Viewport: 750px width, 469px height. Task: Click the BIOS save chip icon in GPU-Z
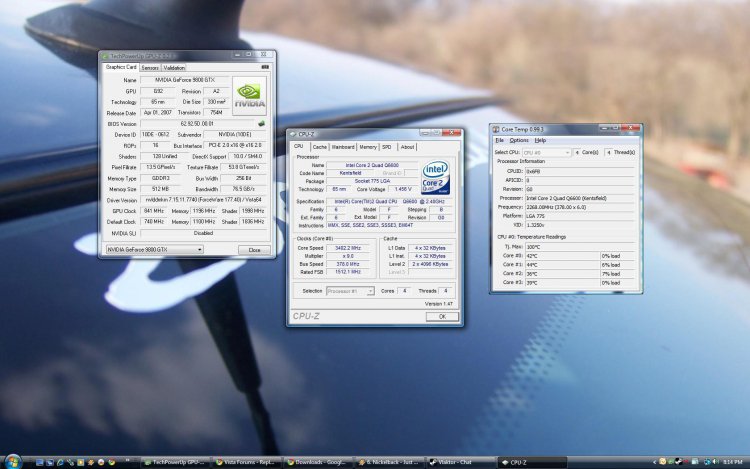(x=261, y=124)
